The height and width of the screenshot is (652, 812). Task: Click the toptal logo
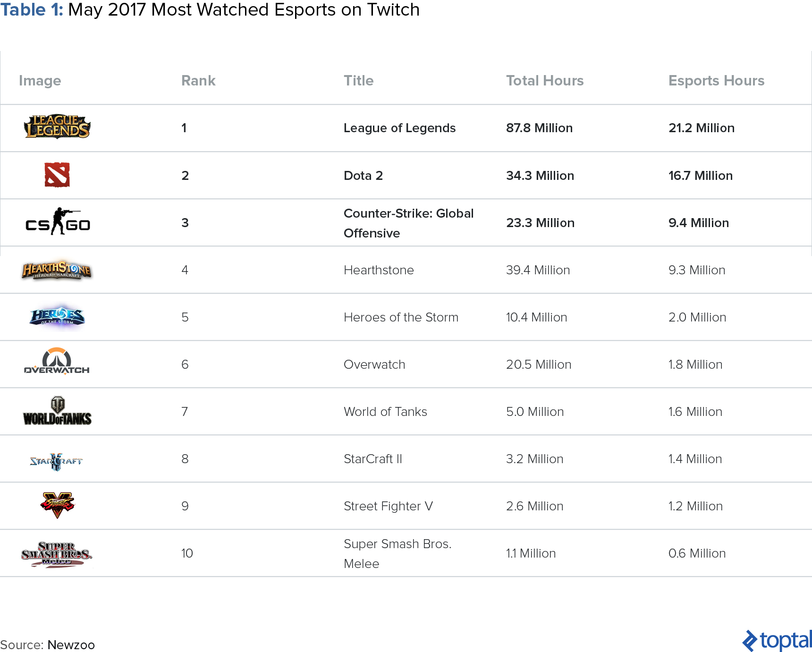(777, 641)
